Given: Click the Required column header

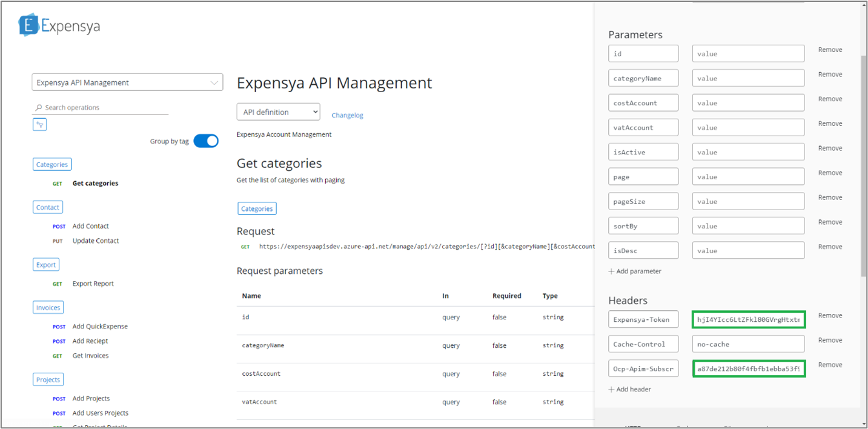Looking at the screenshot, I should pyautogui.click(x=506, y=296).
